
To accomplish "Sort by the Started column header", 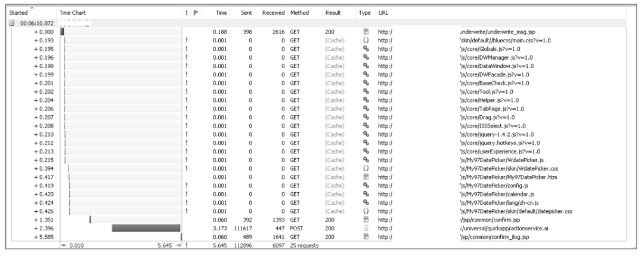I will pyautogui.click(x=18, y=13).
